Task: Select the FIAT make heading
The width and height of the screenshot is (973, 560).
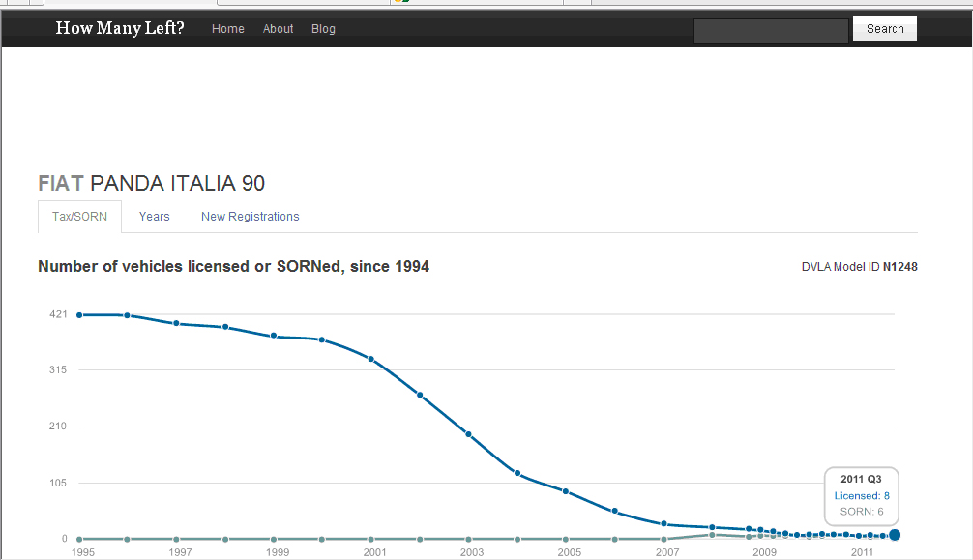Action: point(61,183)
